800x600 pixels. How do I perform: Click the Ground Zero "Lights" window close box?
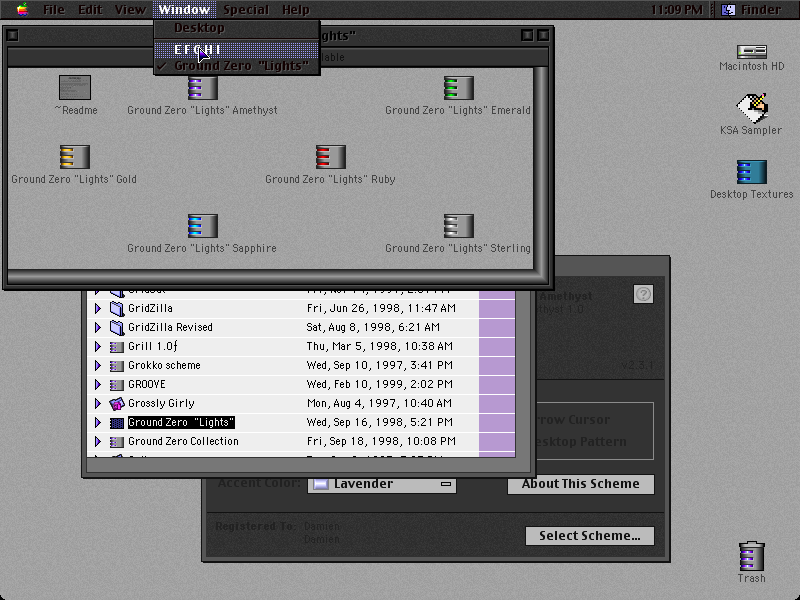pyautogui.click(x=13, y=35)
